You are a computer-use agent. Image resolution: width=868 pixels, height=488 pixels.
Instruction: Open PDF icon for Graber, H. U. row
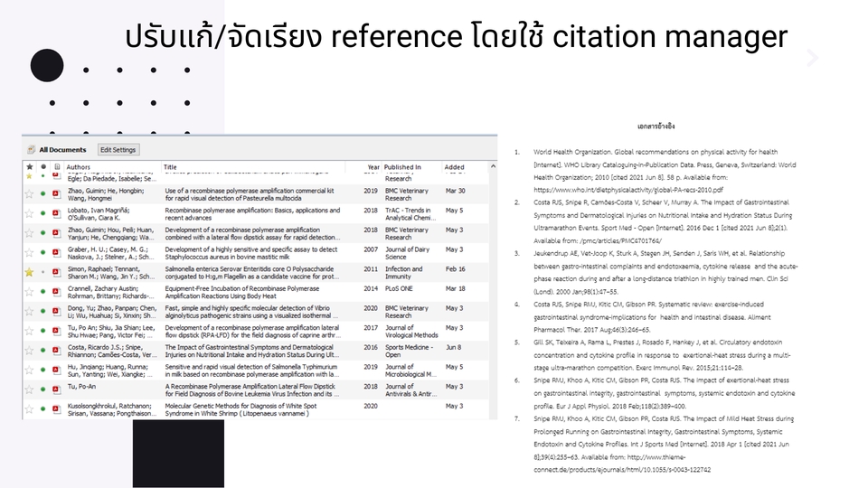[56, 252]
